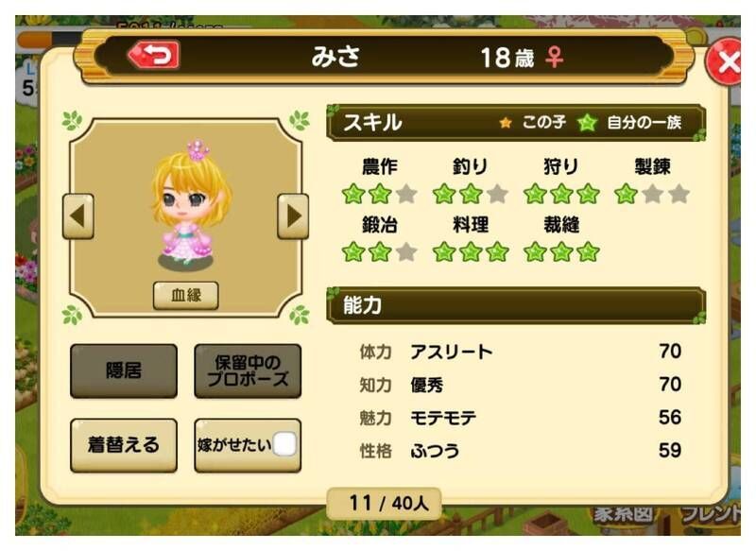Click the gray third star under 釣り
The width and height of the screenshot is (756, 551).
[497, 194]
